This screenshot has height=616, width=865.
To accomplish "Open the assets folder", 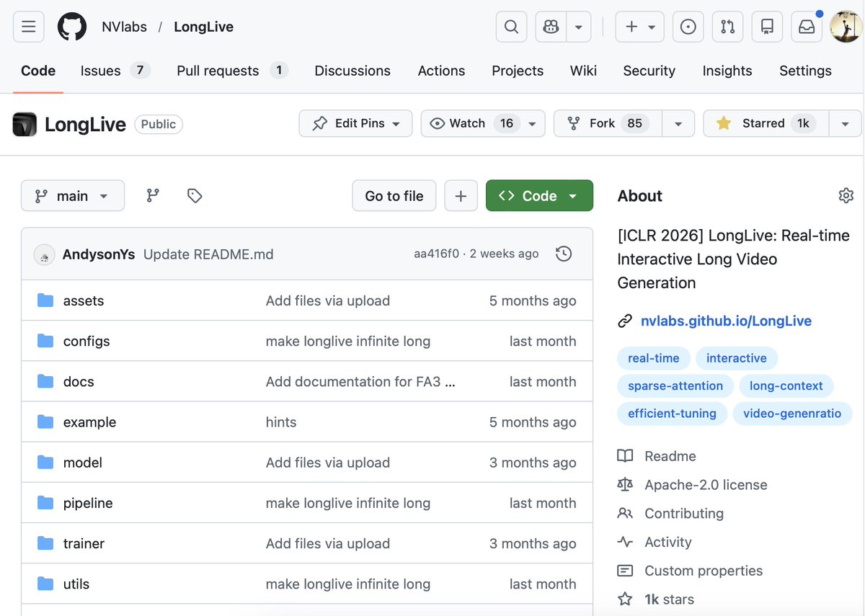I will point(84,300).
